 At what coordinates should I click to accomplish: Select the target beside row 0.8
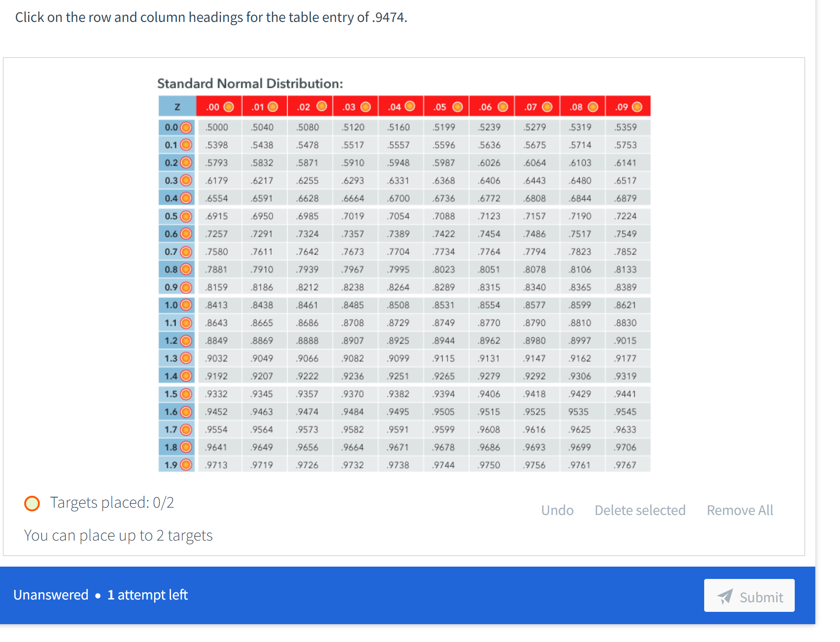pos(186,269)
